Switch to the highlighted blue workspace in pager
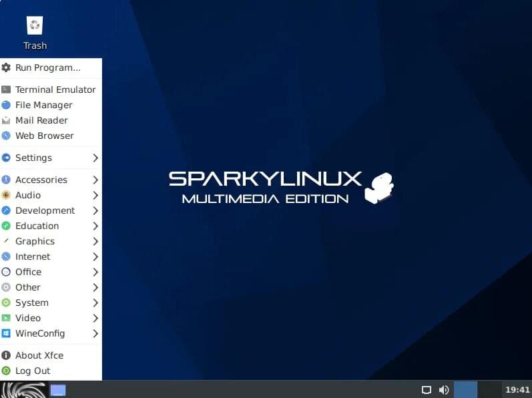 pos(465,390)
